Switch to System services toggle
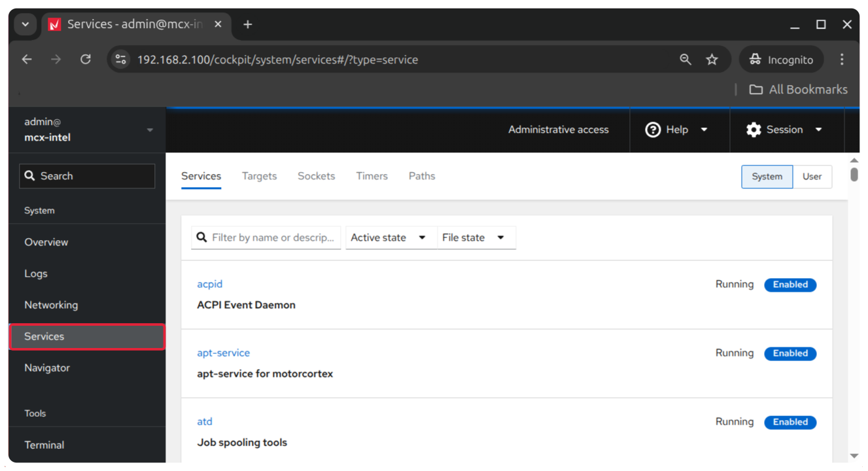 tap(767, 177)
